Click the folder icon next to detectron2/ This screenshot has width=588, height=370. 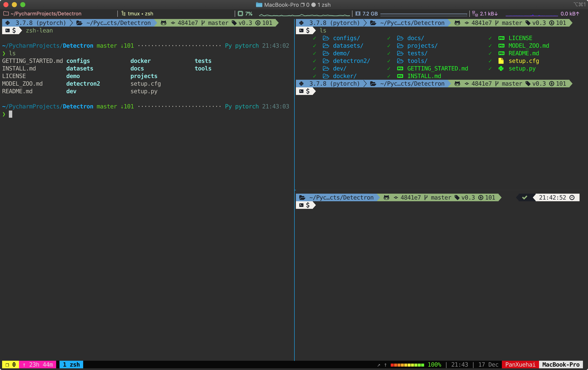pos(326,61)
